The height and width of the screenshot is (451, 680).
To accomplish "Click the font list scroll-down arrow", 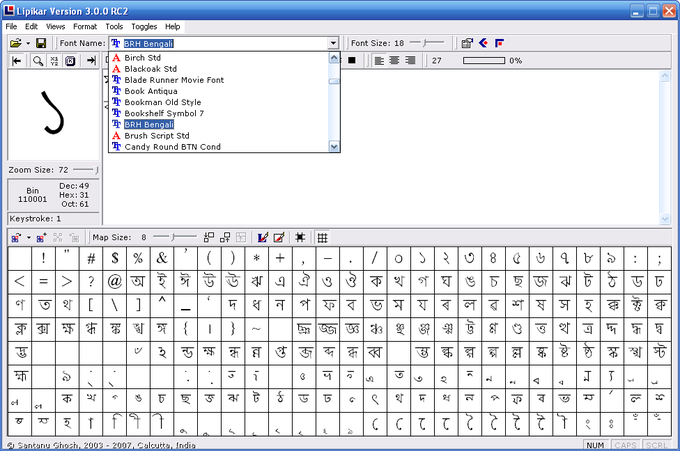I will pyautogui.click(x=334, y=147).
